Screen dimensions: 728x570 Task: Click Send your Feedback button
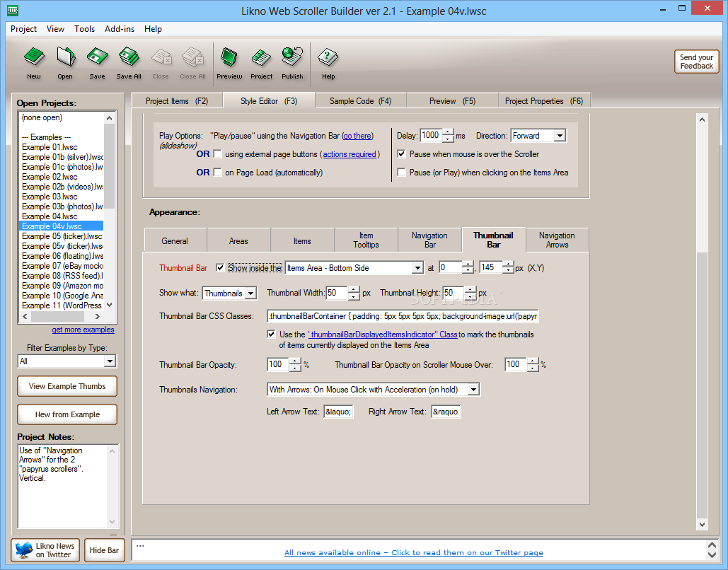[x=696, y=62]
